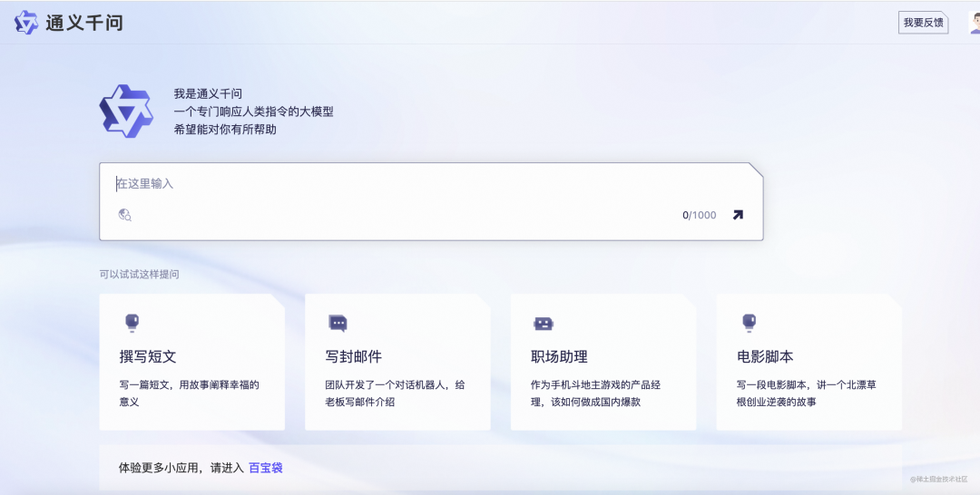Click the 我是通义千问 greeting line
The width and height of the screenshot is (980, 495).
(208, 93)
